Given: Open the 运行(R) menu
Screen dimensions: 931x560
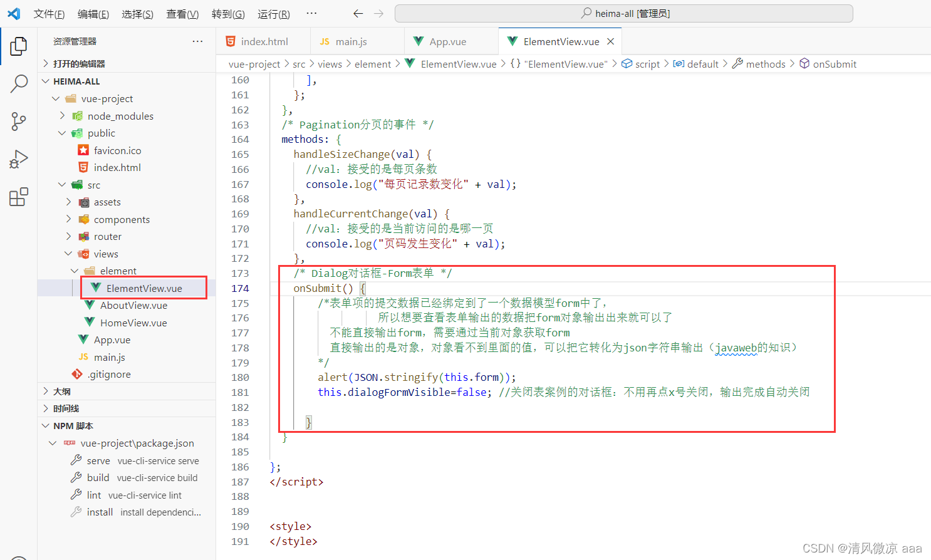Looking at the screenshot, I should 273,14.
